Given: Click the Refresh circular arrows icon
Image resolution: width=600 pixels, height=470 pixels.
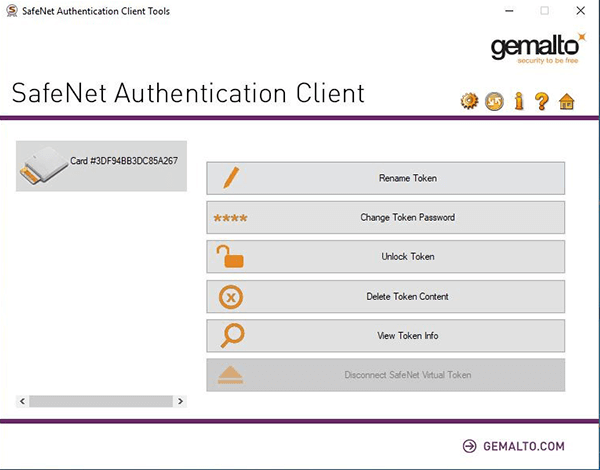Looking at the screenshot, I should click(x=494, y=101).
